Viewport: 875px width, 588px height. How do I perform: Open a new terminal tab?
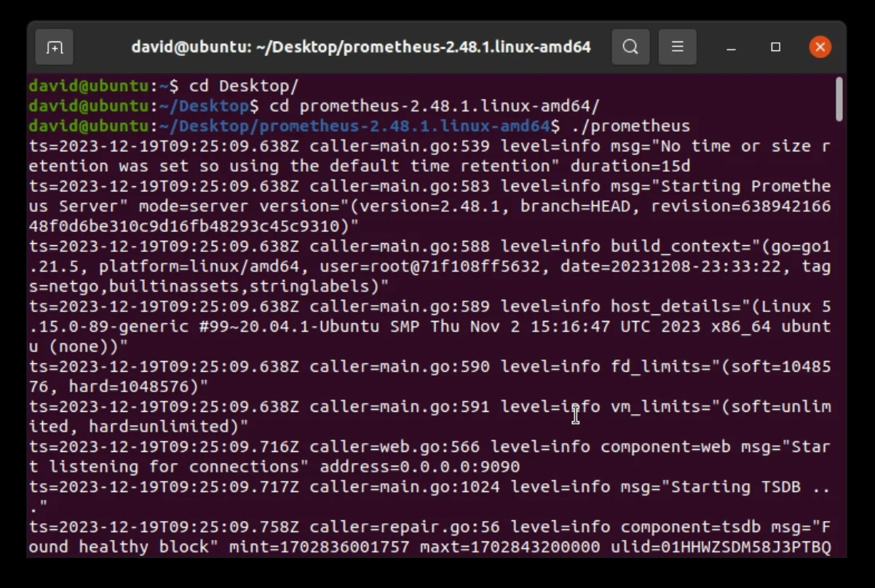54,47
